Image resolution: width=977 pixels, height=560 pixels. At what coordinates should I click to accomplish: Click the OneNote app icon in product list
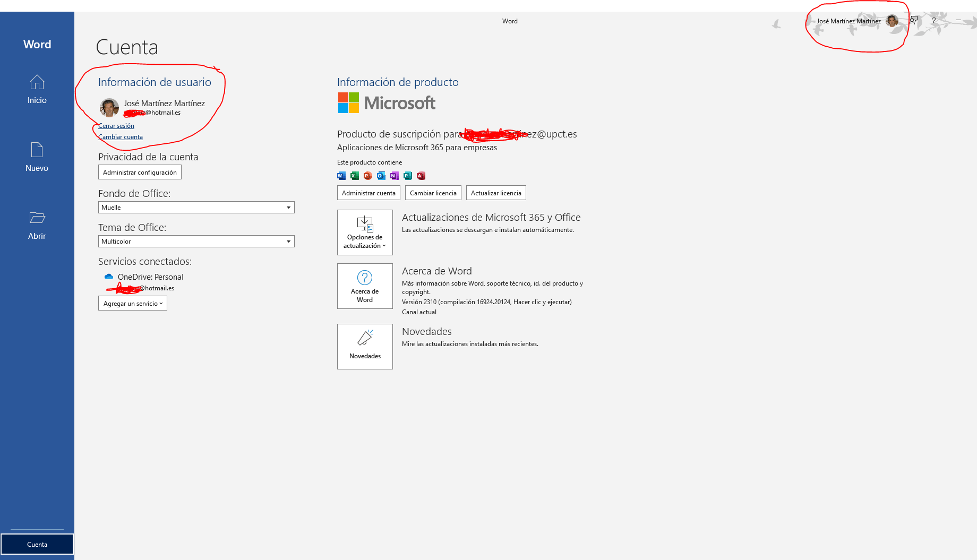tap(395, 176)
